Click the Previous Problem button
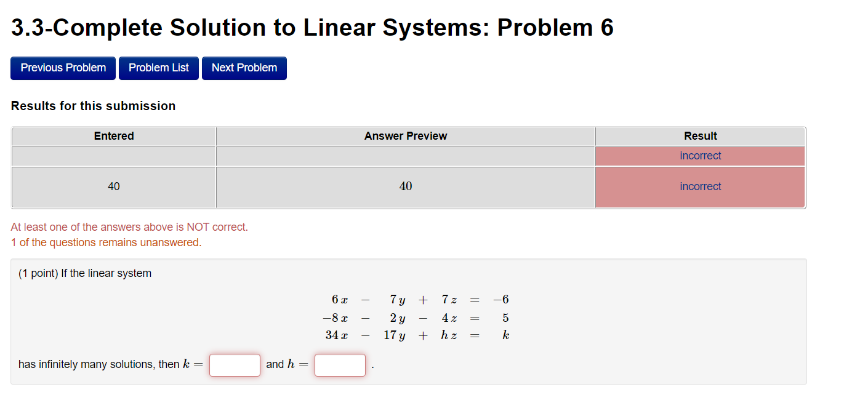Viewport: 868px width, 400px height. click(x=62, y=68)
